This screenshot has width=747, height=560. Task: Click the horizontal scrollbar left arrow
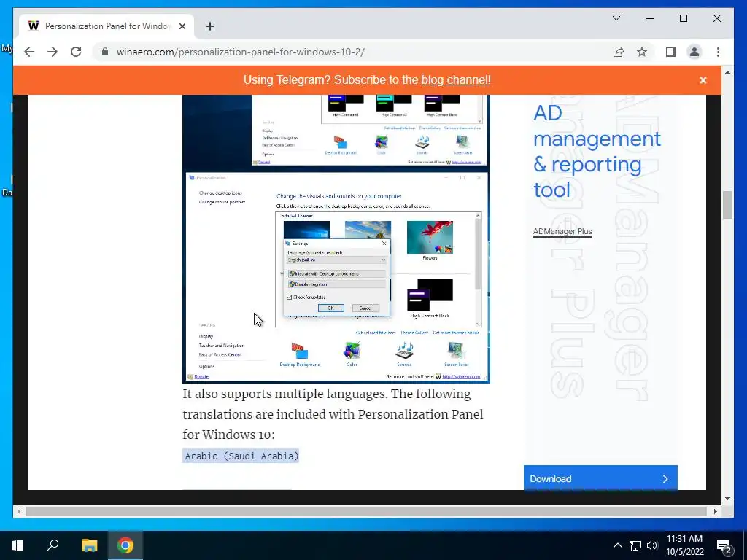pos(19,511)
